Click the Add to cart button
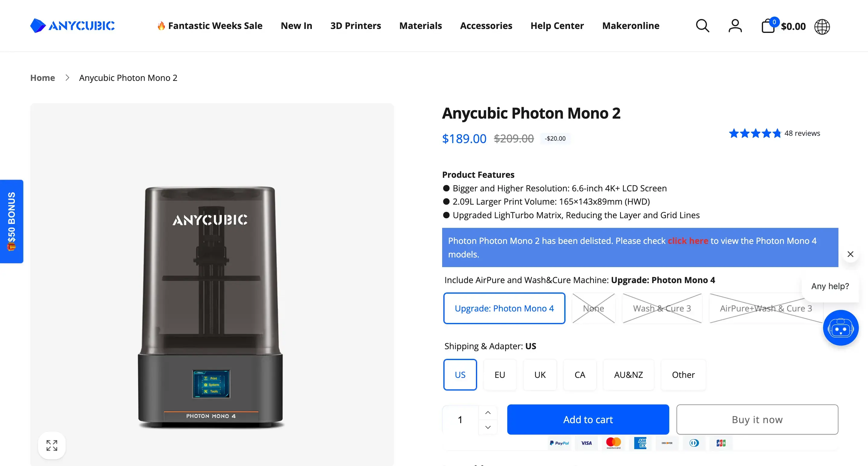Screen dimensions: 868x466 pos(588,420)
